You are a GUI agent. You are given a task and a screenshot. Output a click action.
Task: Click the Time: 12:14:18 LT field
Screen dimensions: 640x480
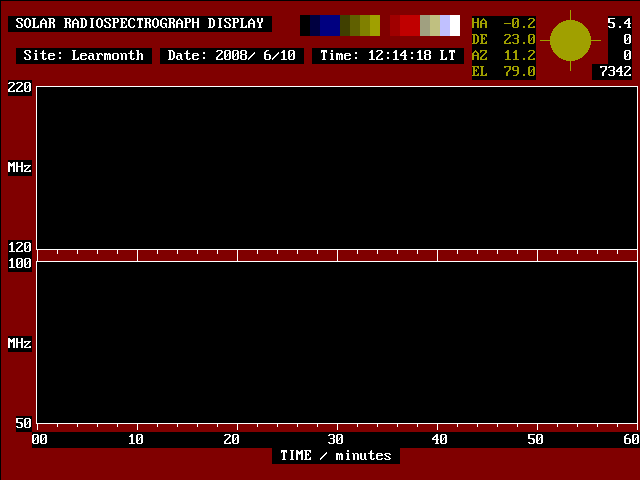[x=388, y=56]
